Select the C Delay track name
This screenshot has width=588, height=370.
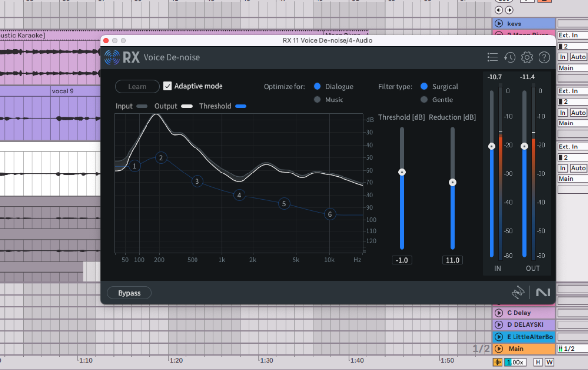click(x=519, y=313)
